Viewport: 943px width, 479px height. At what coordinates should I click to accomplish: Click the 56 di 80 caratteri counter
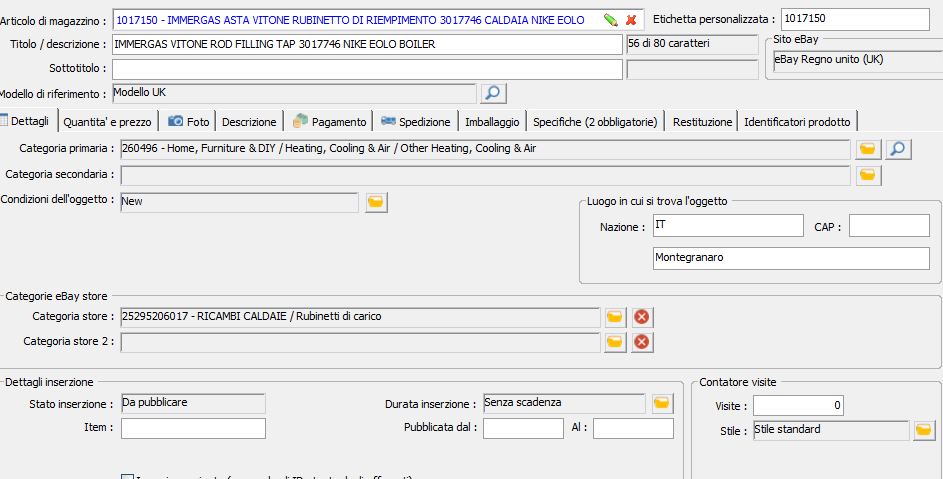coord(692,45)
